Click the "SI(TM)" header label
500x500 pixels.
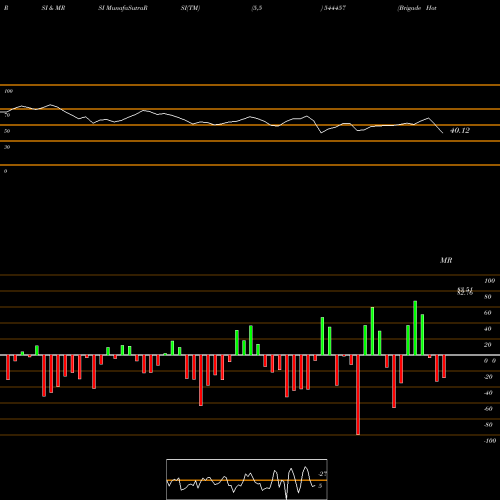(x=190, y=8)
